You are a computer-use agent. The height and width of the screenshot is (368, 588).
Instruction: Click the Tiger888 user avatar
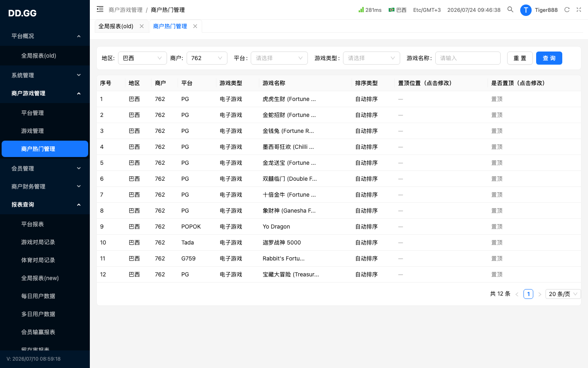(526, 10)
